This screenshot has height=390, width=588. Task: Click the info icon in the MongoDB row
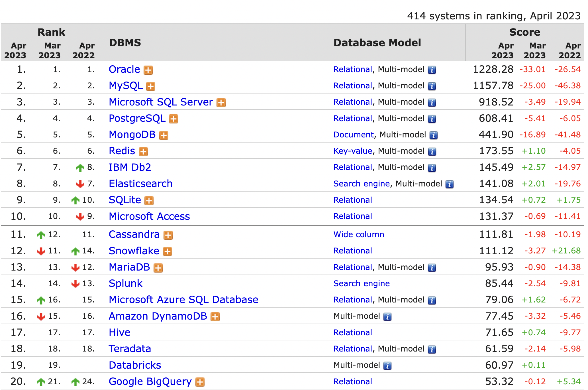click(433, 135)
